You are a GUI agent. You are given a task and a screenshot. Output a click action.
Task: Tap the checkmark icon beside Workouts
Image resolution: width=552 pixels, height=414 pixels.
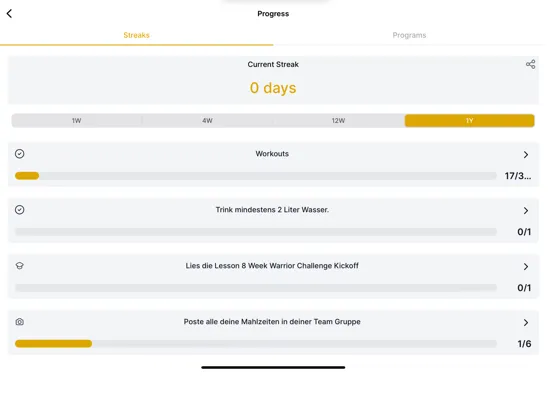coord(20,154)
